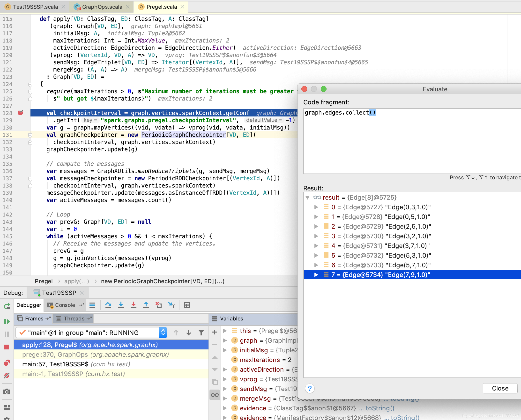The image size is (521, 420).
Task: Switch to the Test19SSSP.scala editor tab
Action: point(35,7)
